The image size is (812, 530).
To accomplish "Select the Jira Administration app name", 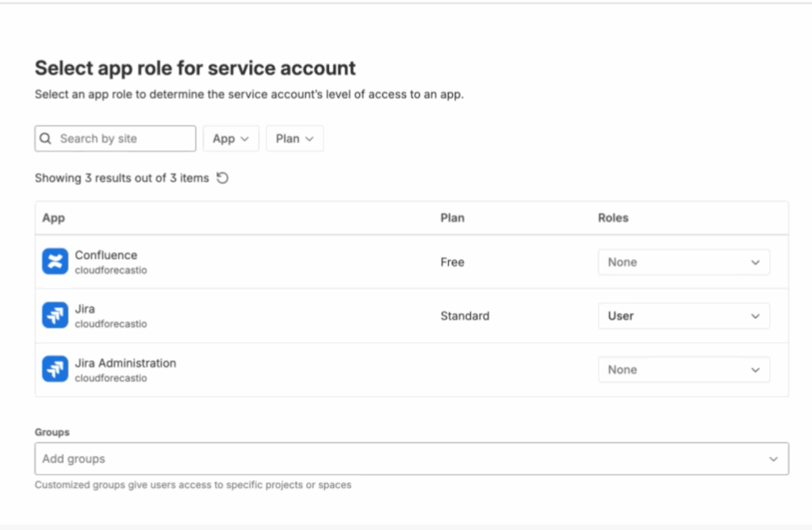I will (125, 363).
